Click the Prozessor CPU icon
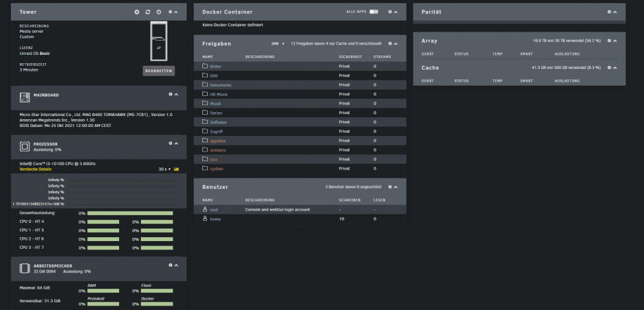 [24, 146]
